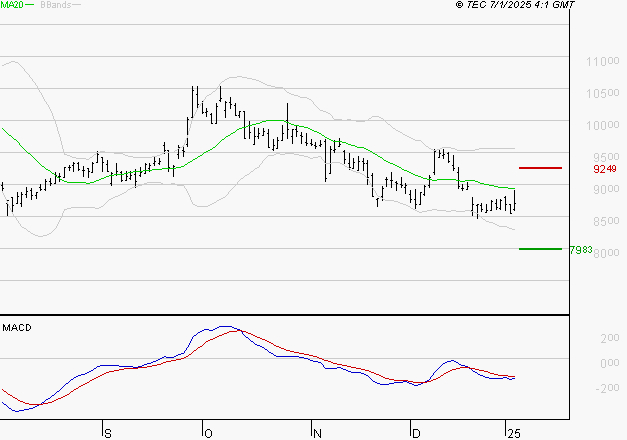Click the 11000 price axis label
Image resolution: width=627 pixels, height=440 pixels.
[603, 62]
